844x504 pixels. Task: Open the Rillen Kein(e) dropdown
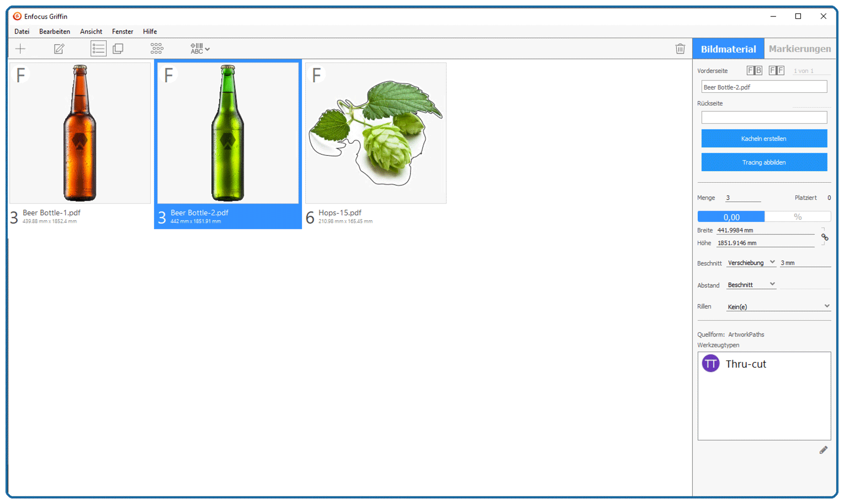pyautogui.click(x=778, y=306)
